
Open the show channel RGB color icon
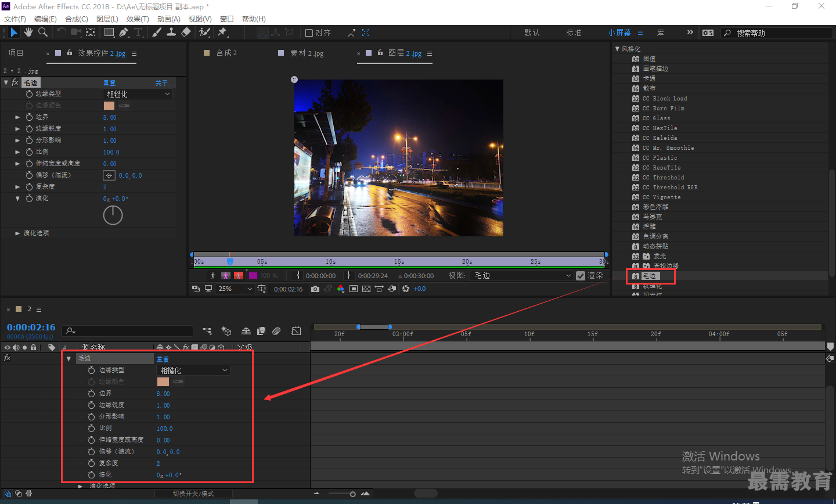coord(340,289)
